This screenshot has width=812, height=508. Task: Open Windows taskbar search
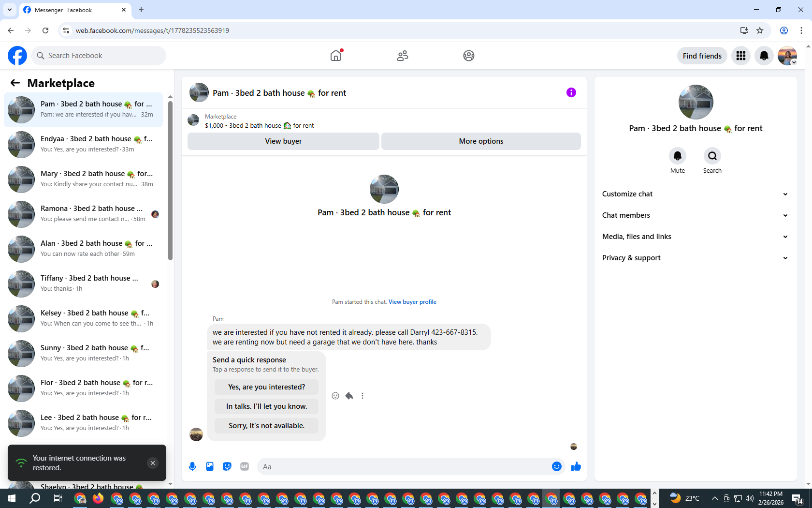tap(35, 498)
